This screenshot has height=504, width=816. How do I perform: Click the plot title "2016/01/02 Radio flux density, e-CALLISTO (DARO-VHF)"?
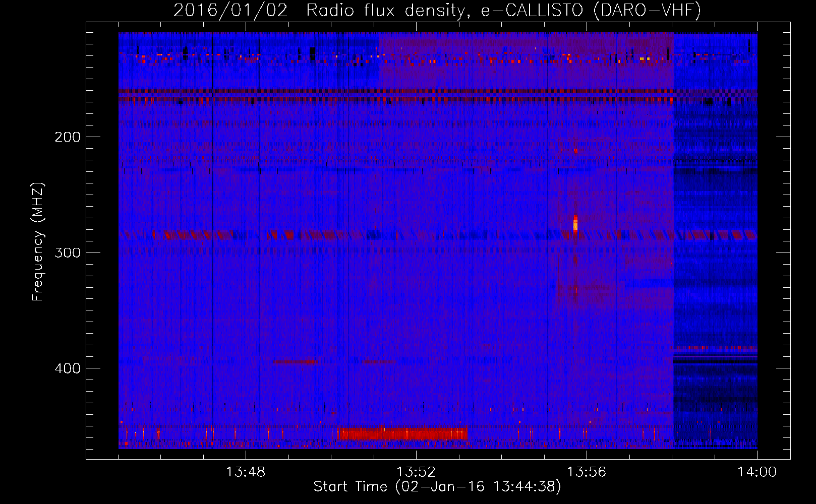pos(437,10)
